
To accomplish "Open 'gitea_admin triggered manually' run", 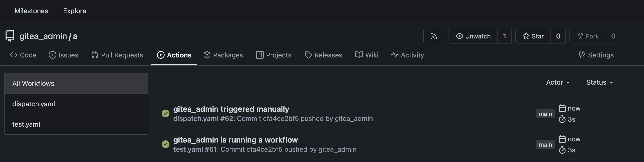I will (231, 109).
